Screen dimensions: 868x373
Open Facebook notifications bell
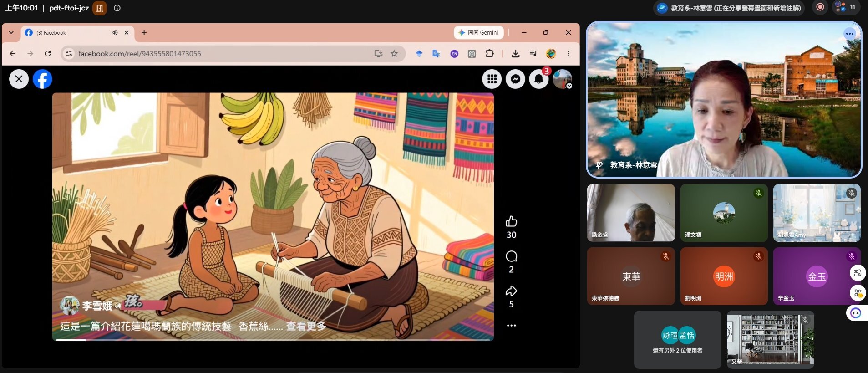pyautogui.click(x=538, y=79)
